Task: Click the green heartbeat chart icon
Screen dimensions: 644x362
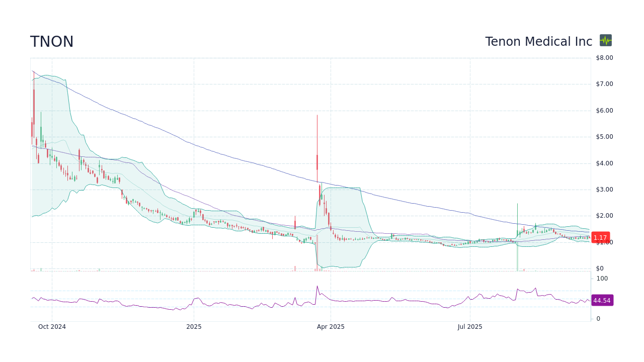Action: point(605,41)
